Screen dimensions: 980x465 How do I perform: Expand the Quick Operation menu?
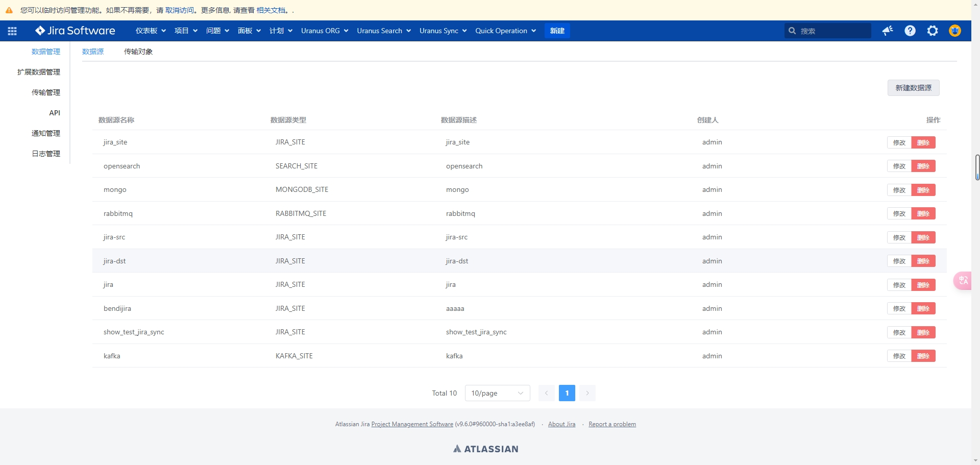505,31
